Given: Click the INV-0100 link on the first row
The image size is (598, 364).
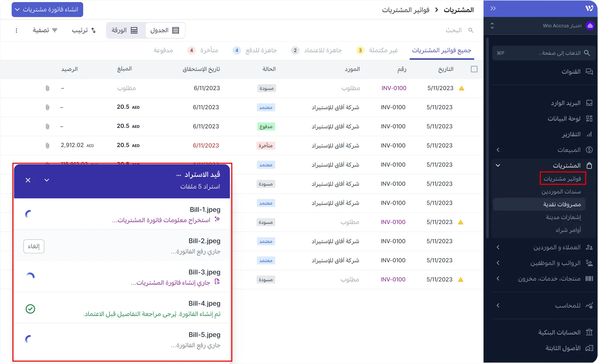Looking at the screenshot, I should 394,88.
